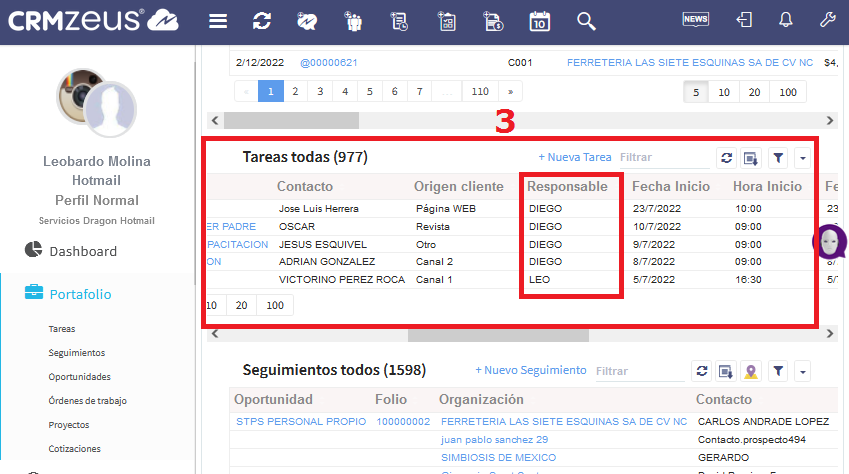Viewport: 849px width, 474px height.
Task: Click the logout exit icon
Action: tap(744, 20)
